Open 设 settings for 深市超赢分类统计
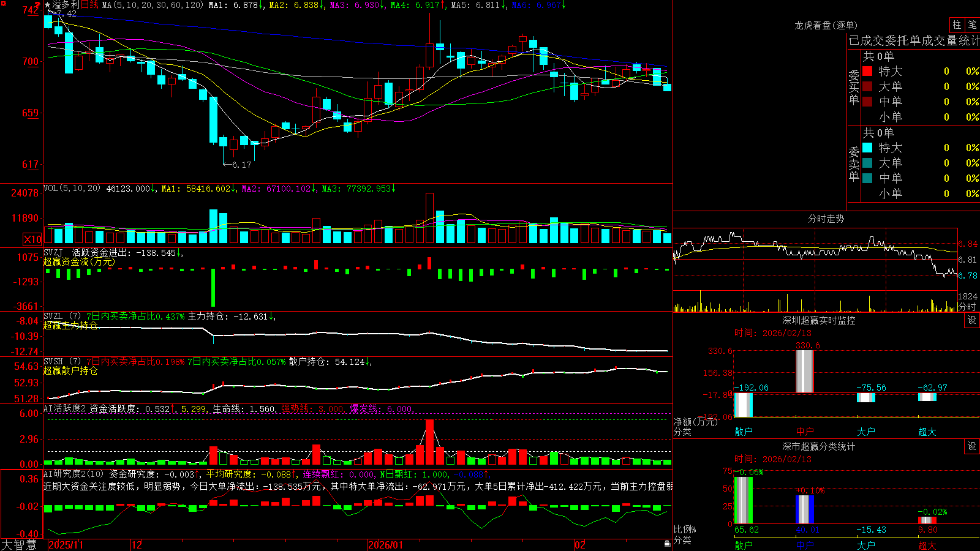Viewport: 980px width, 551px height. click(972, 446)
